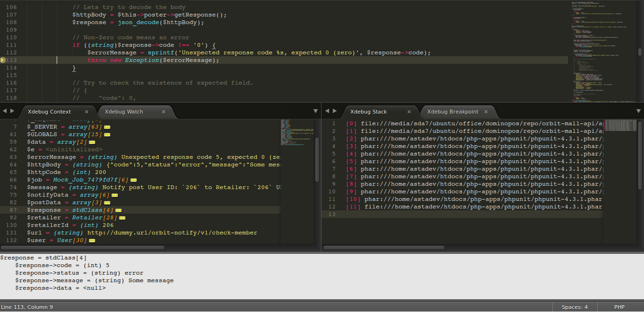This screenshot has width=644, height=312.
Task: Click the ellipsis badge next to $GLOBALS array
Action: tap(107, 134)
